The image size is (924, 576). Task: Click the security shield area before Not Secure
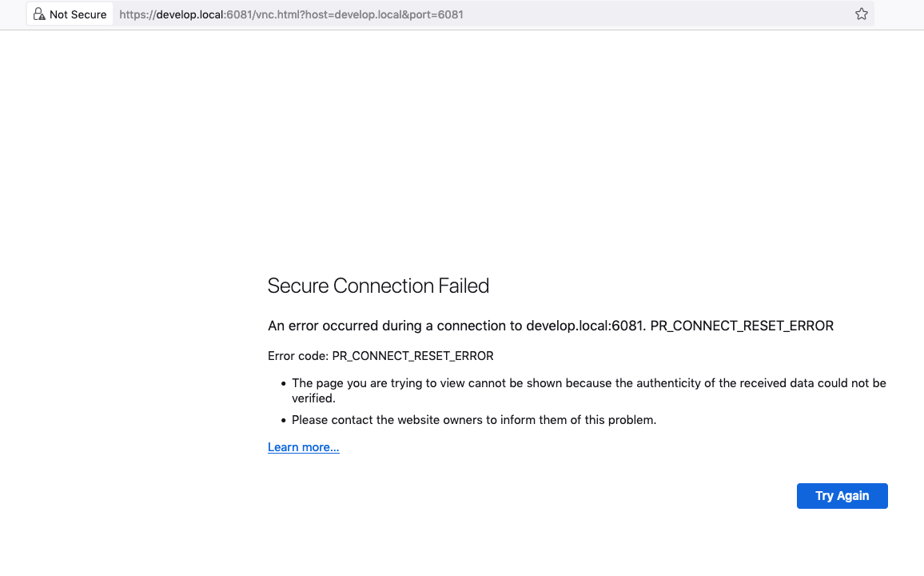point(39,14)
